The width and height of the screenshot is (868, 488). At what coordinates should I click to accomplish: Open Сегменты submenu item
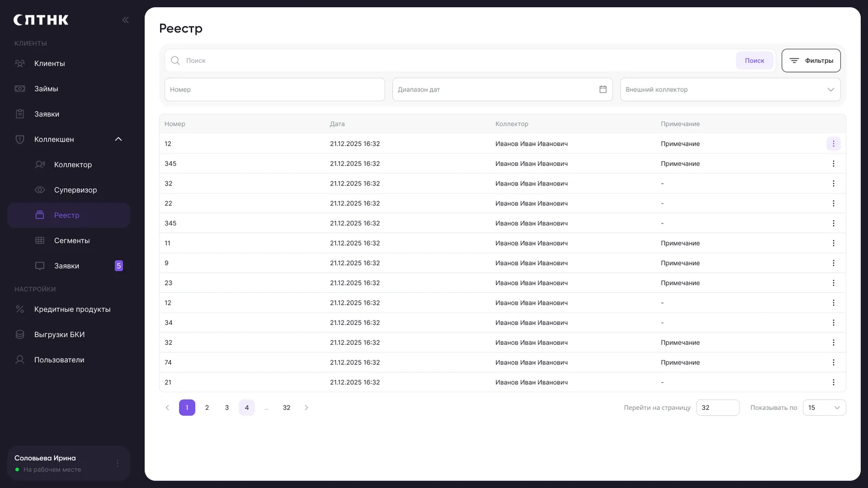(x=69, y=240)
